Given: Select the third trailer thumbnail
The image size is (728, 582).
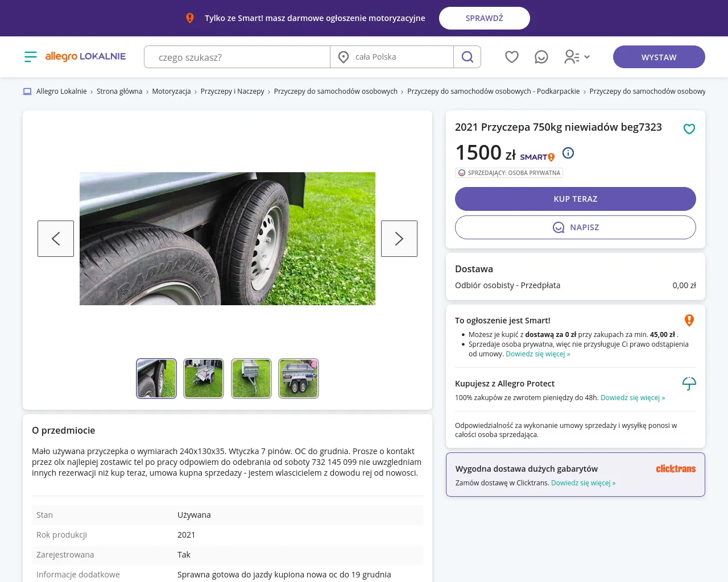Looking at the screenshot, I should point(251,379).
